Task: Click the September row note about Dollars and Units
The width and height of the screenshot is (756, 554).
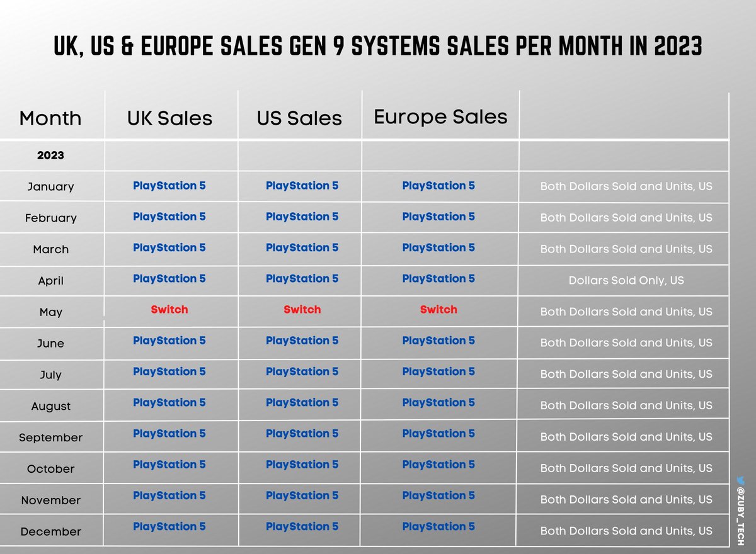Action: point(626,437)
